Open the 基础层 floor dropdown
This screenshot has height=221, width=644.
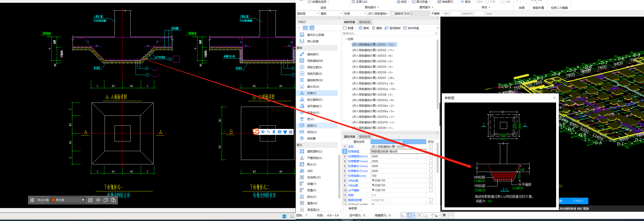point(308,13)
